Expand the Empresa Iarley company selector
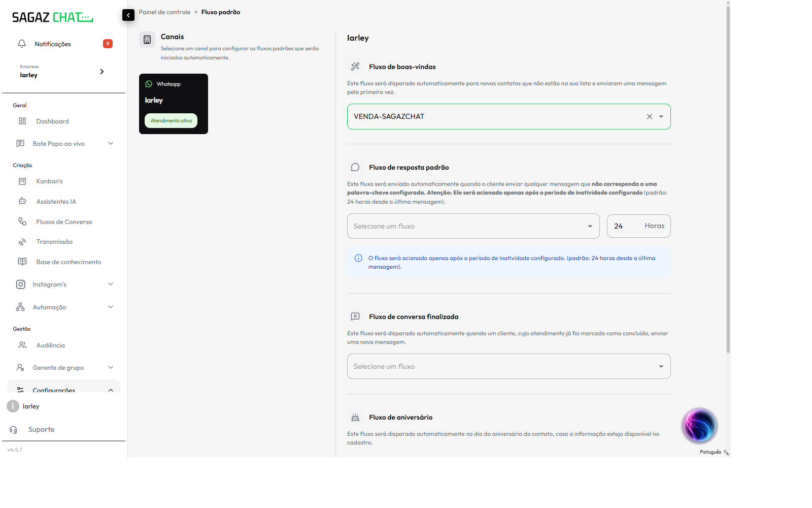 click(63, 72)
